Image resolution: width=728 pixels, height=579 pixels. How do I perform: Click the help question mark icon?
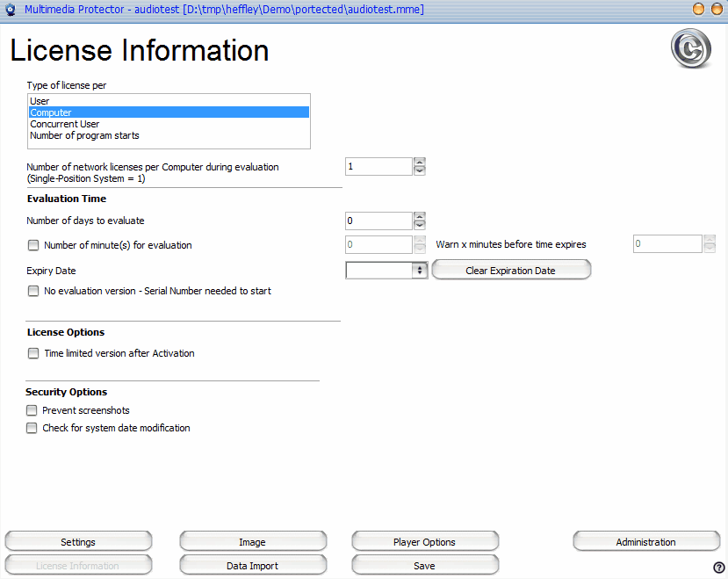pyautogui.click(x=718, y=568)
